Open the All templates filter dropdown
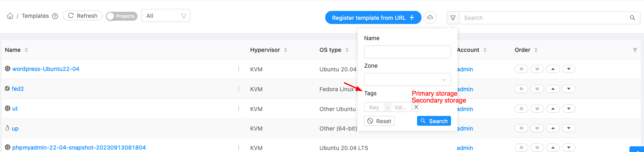Viewport: 644px width, 152px height. coord(166,16)
